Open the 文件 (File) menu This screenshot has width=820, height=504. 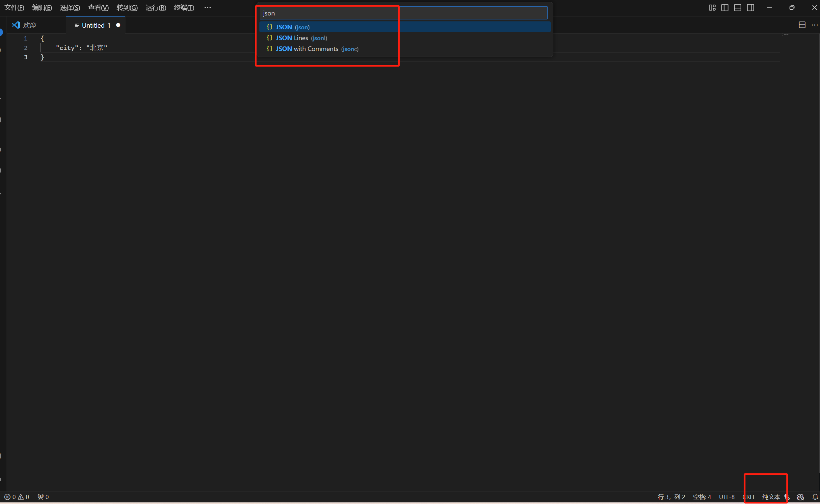click(14, 8)
